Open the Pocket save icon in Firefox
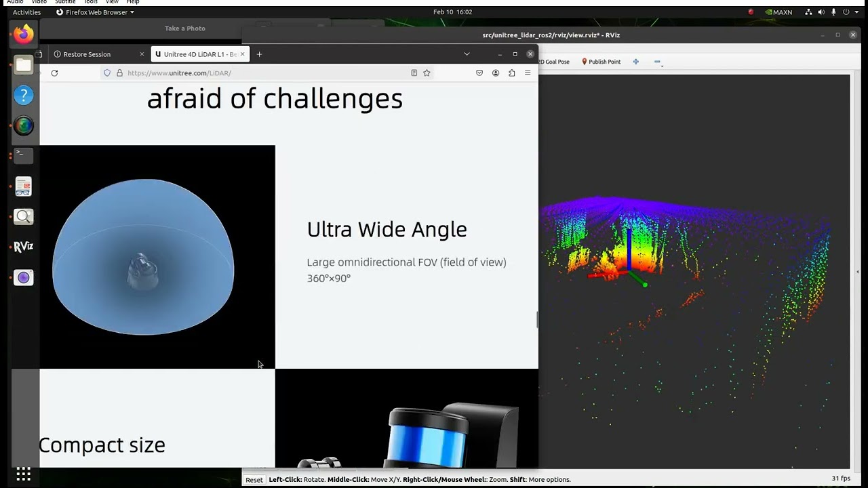Image resolution: width=868 pixels, height=488 pixels. pos(479,73)
